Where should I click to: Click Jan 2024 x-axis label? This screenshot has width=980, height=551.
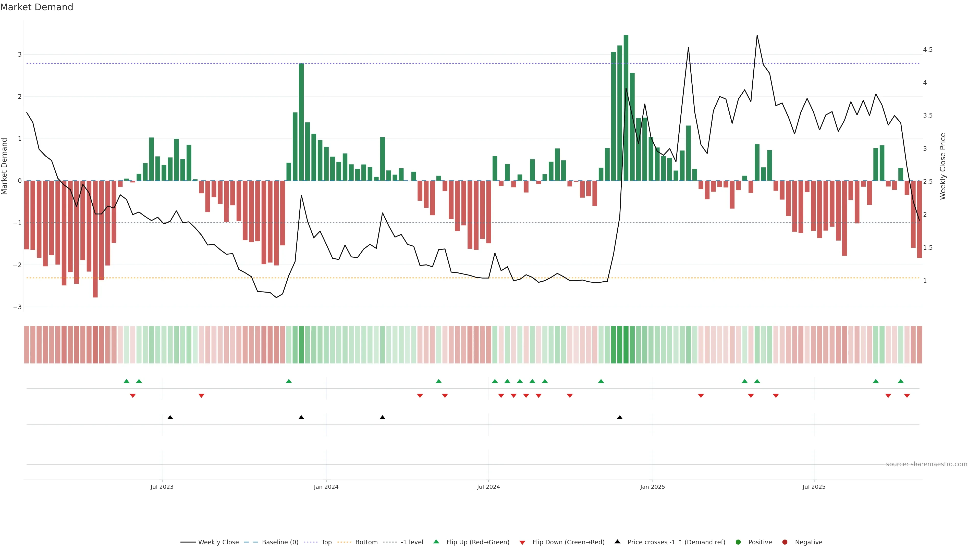[x=326, y=487]
